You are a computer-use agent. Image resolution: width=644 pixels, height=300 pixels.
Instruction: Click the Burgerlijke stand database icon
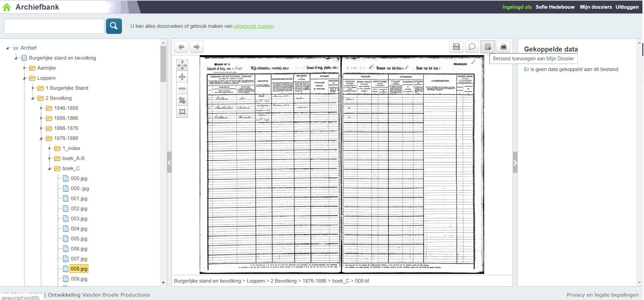pyautogui.click(x=24, y=58)
